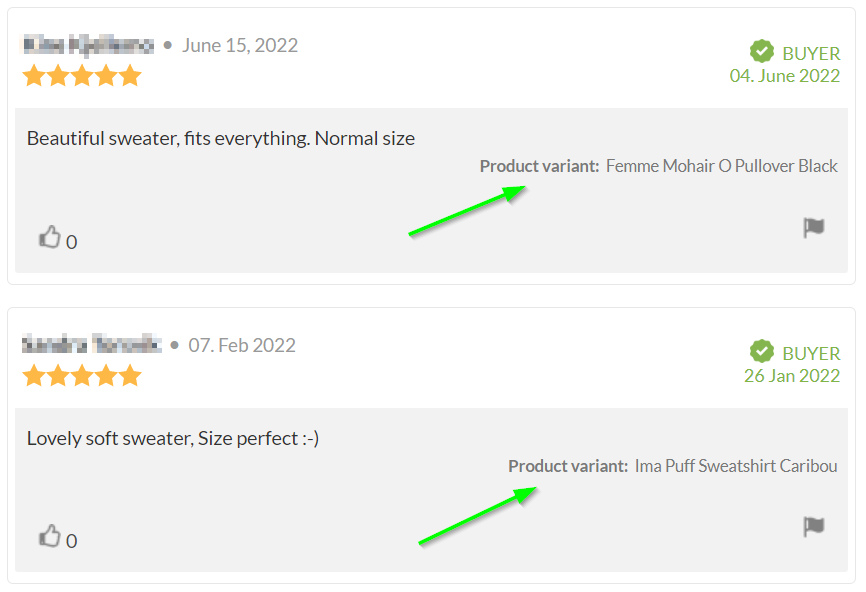The image size is (866, 592).
Task: Click the purchase date "26 Jan 2022"
Action: 792,376
